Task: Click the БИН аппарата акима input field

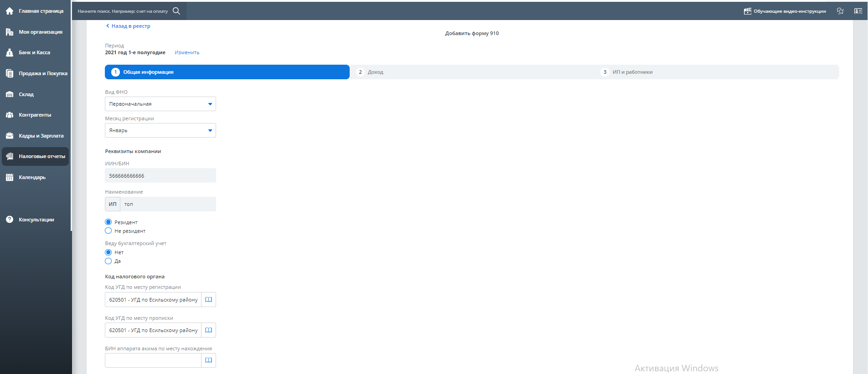Action: point(153,360)
